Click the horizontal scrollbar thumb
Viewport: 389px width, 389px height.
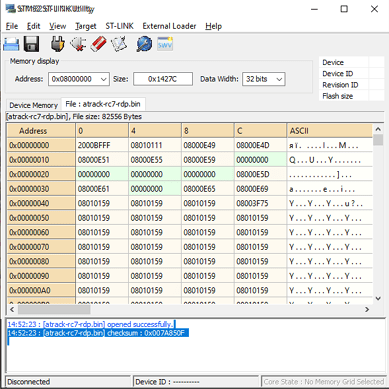click(54, 310)
